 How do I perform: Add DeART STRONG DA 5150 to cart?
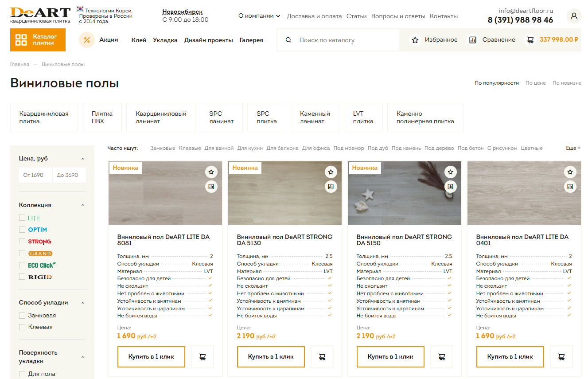point(442,357)
